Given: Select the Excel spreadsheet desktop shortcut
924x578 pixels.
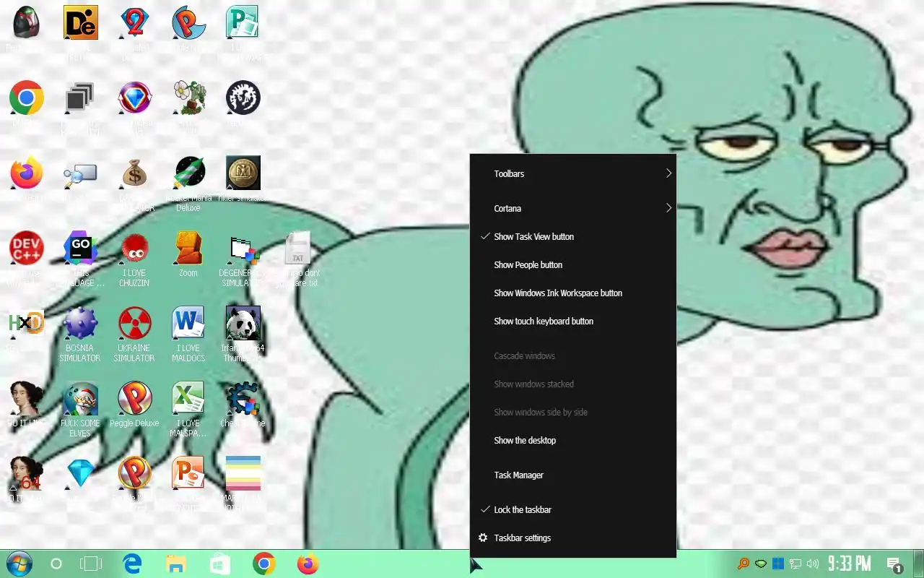Looking at the screenshot, I should pyautogui.click(x=189, y=398).
